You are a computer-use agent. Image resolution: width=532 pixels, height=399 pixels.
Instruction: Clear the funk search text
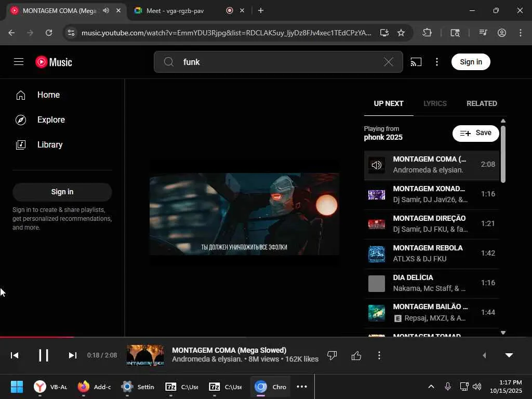point(388,62)
